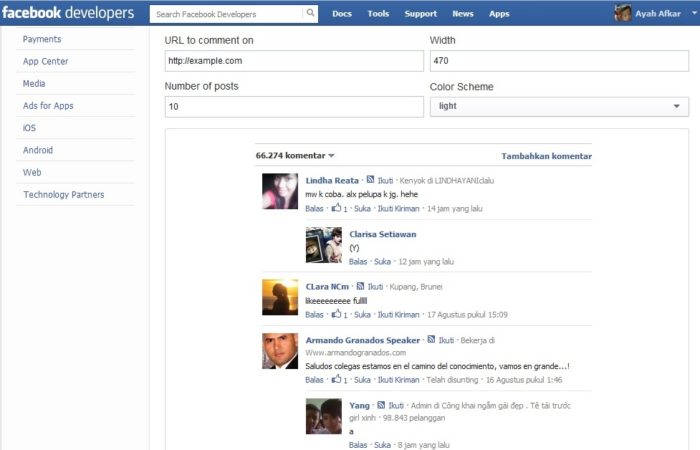Open Lindha Reata's profile photo

click(280, 191)
